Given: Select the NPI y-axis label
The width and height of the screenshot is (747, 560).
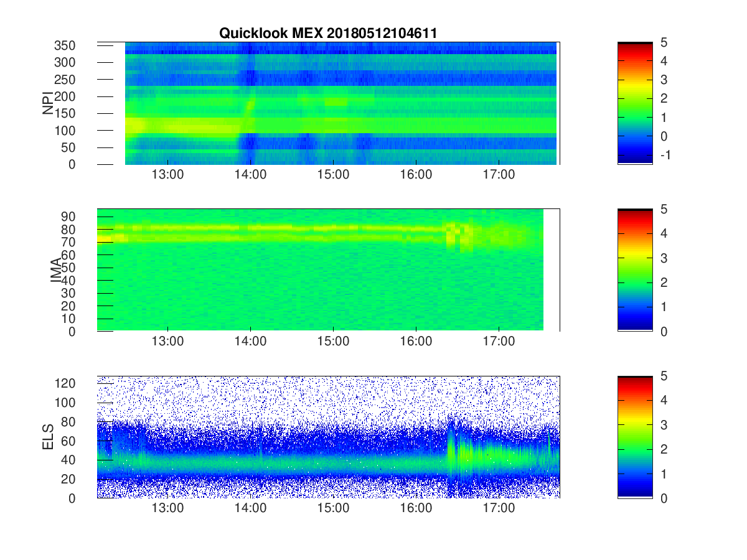Looking at the screenshot, I should (48, 104).
